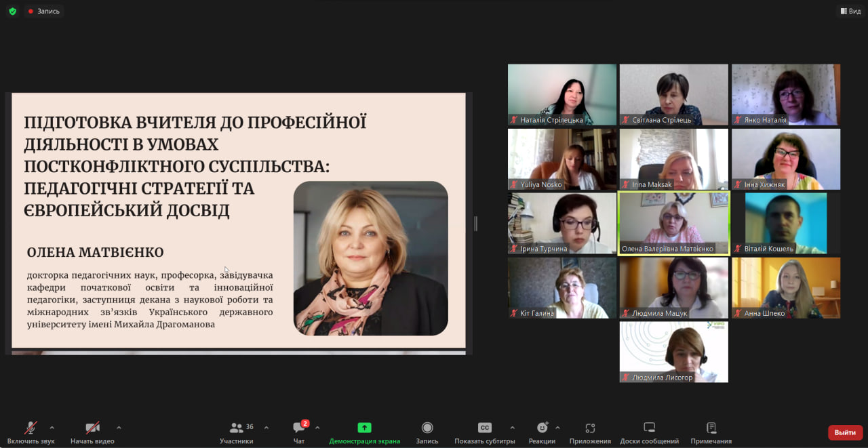Select Віталій Кошель video tile
The image size is (868, 448).
pos(786,224)
